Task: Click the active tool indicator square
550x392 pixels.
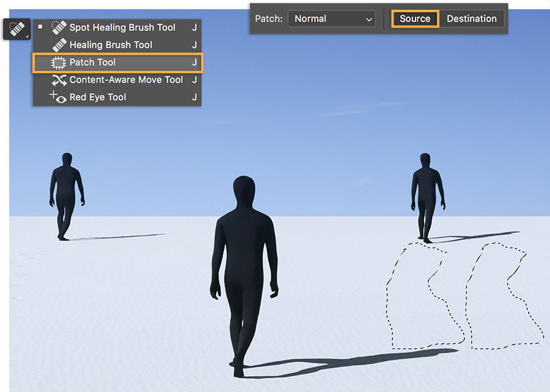Action: 40,27
